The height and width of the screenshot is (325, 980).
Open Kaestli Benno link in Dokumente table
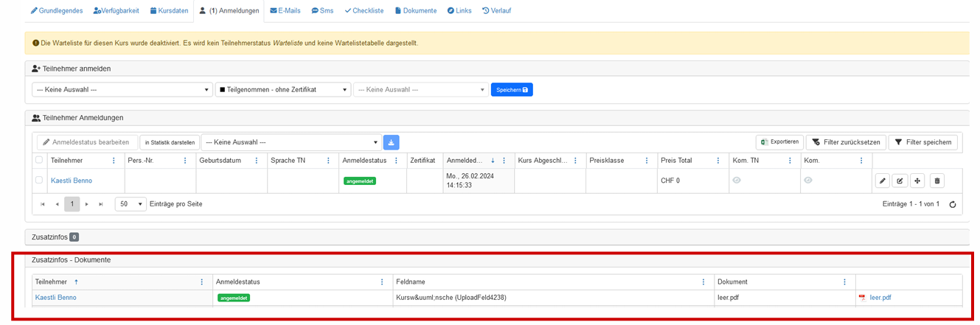coord(56,298)
